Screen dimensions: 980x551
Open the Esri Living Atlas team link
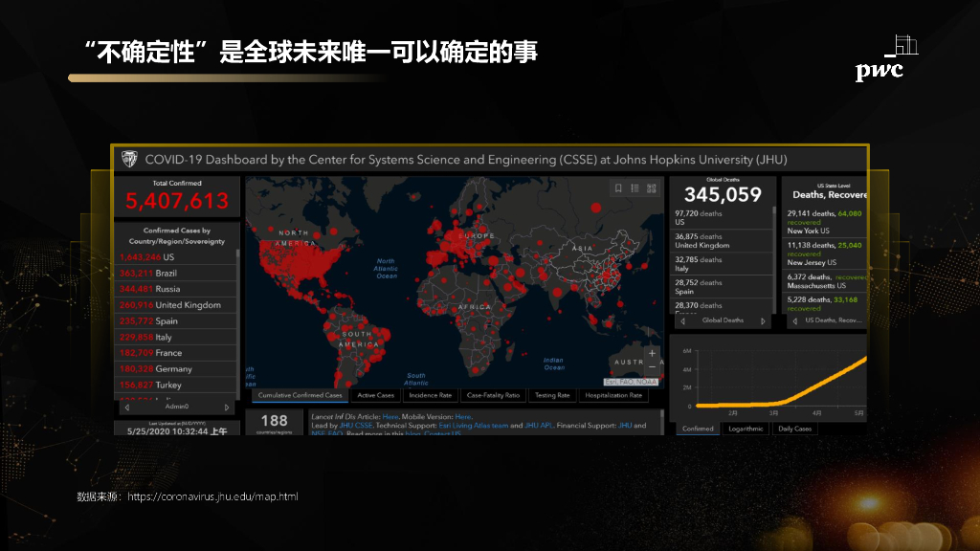pos(473,426)
